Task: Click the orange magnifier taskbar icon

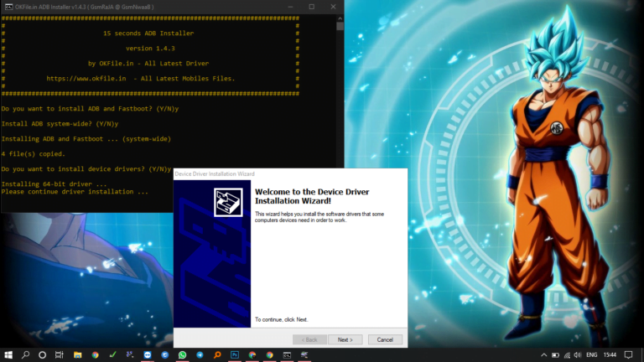Action: click(217, 354)
